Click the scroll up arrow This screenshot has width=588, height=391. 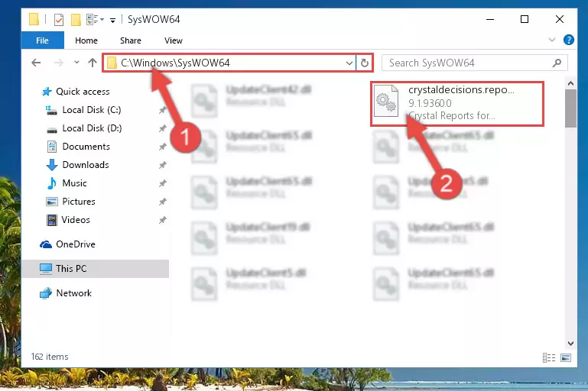[x=570, y=83]
